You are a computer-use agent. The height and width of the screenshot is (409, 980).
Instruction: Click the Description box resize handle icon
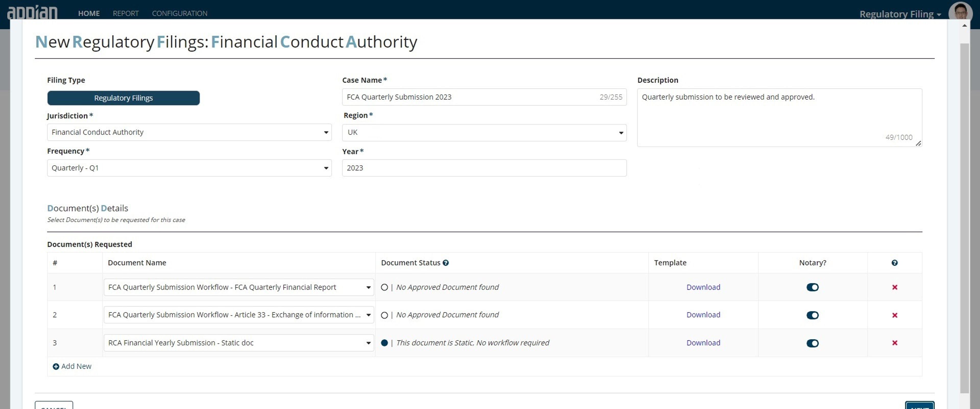[918, 143]
